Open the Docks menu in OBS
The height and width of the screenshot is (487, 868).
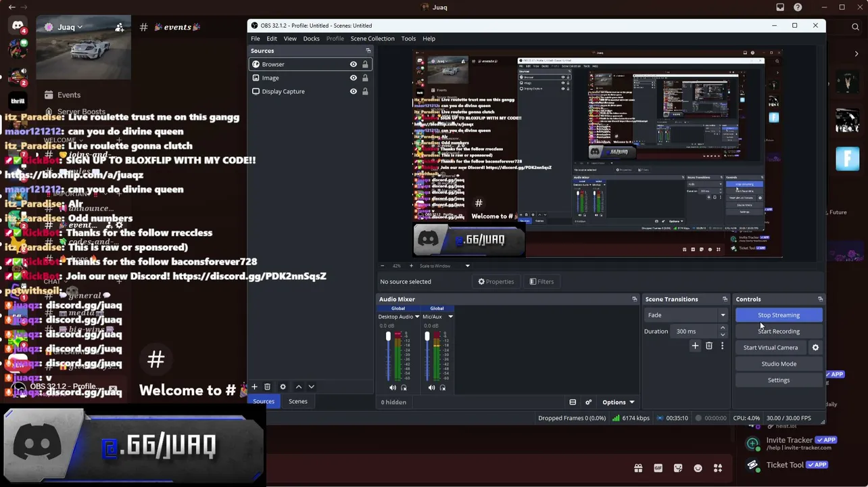[311, 39]
